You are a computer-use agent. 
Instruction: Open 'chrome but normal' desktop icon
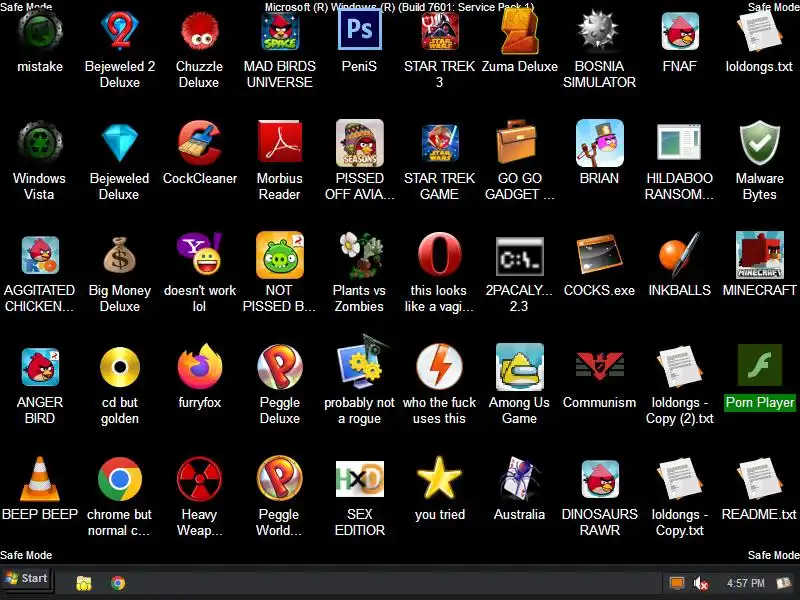[x=120, y=479]
